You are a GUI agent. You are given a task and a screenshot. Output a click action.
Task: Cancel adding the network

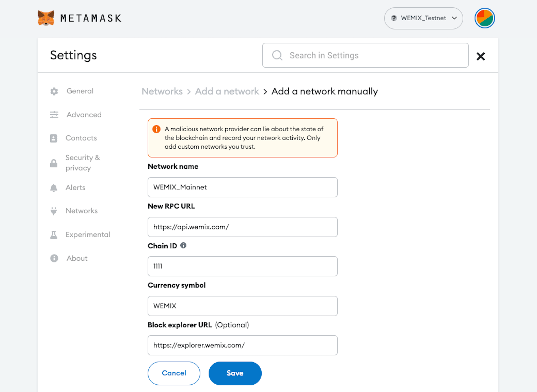point(174,373)
